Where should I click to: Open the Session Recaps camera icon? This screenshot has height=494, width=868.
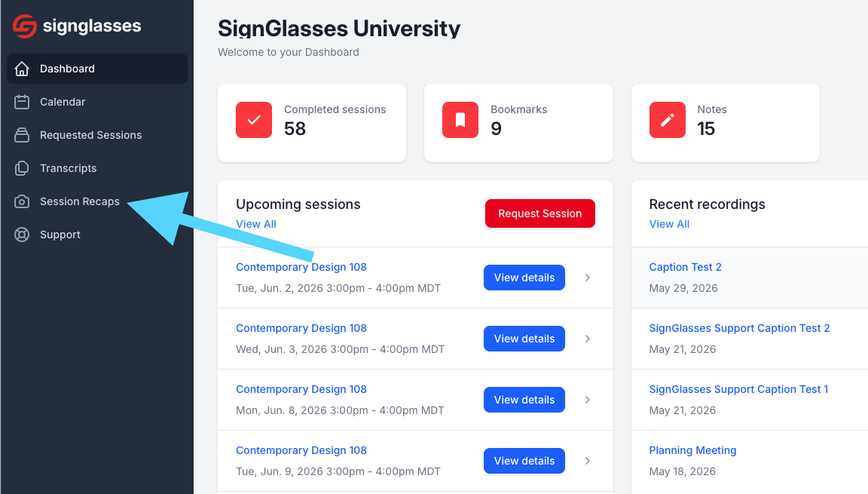pos(22,201)
